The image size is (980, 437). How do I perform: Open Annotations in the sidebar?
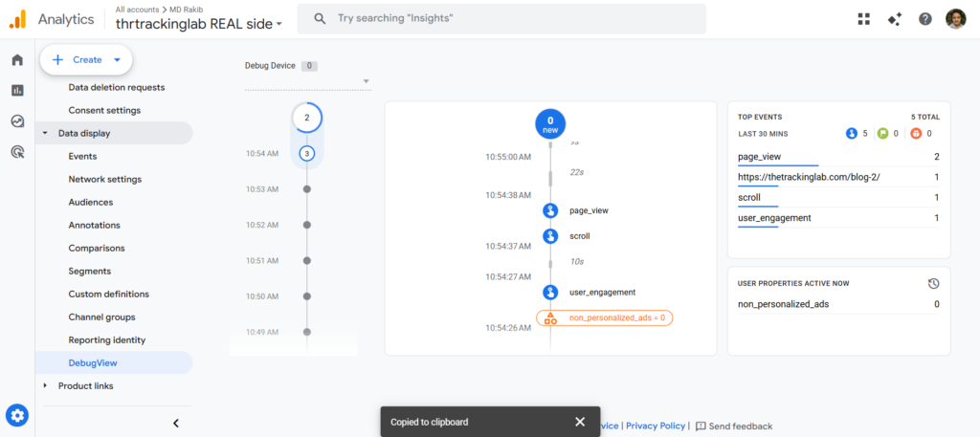pos(94,226)
